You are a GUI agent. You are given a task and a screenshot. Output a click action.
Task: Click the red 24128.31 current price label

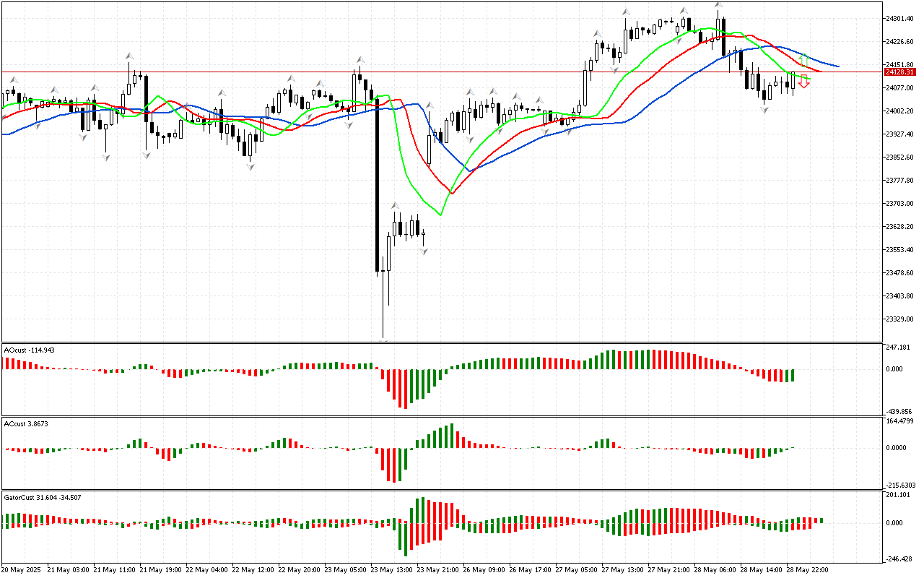899,72
